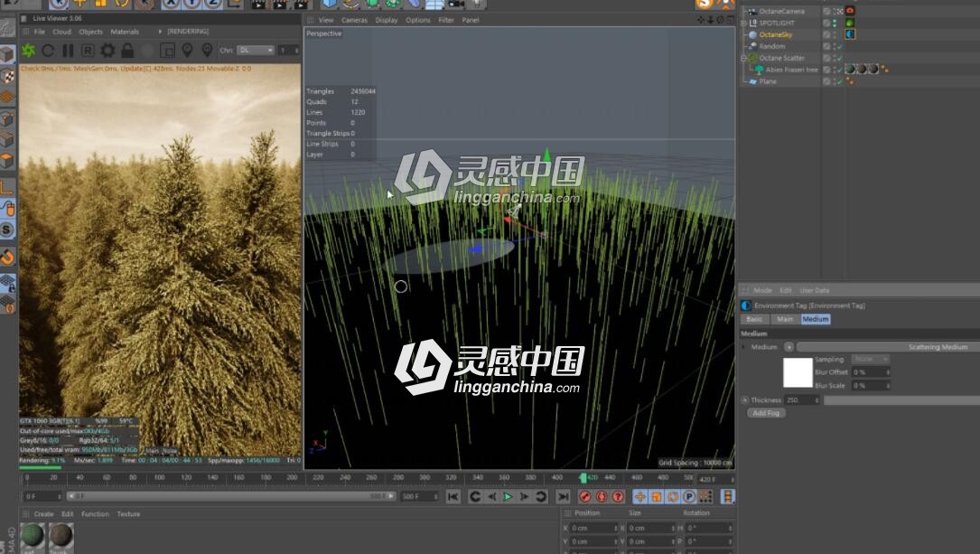The image size is (980, 554).
Task: Collapse the Octane Scatter hierarchy node
Action: point(743,58)
